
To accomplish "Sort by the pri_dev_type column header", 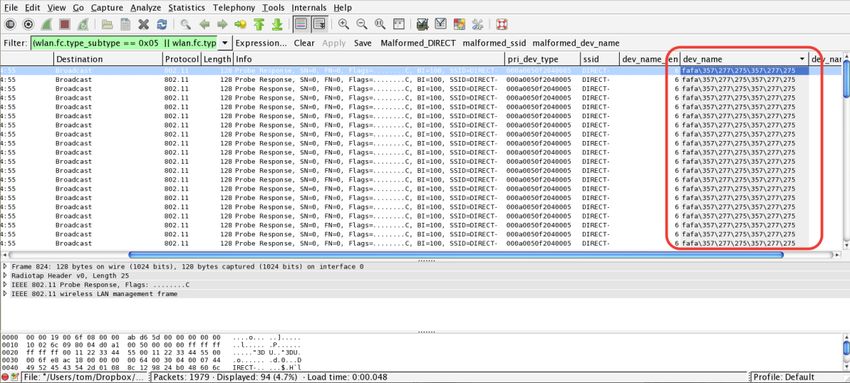I will pos(543,59).
